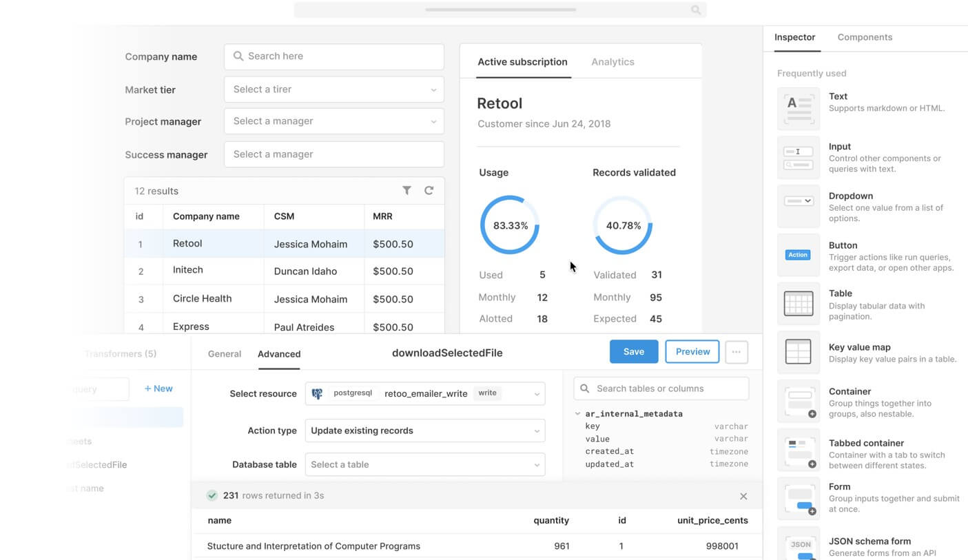Click the refresh icon above the results table
The image size is (968, 560).
[x=429, y=190]
